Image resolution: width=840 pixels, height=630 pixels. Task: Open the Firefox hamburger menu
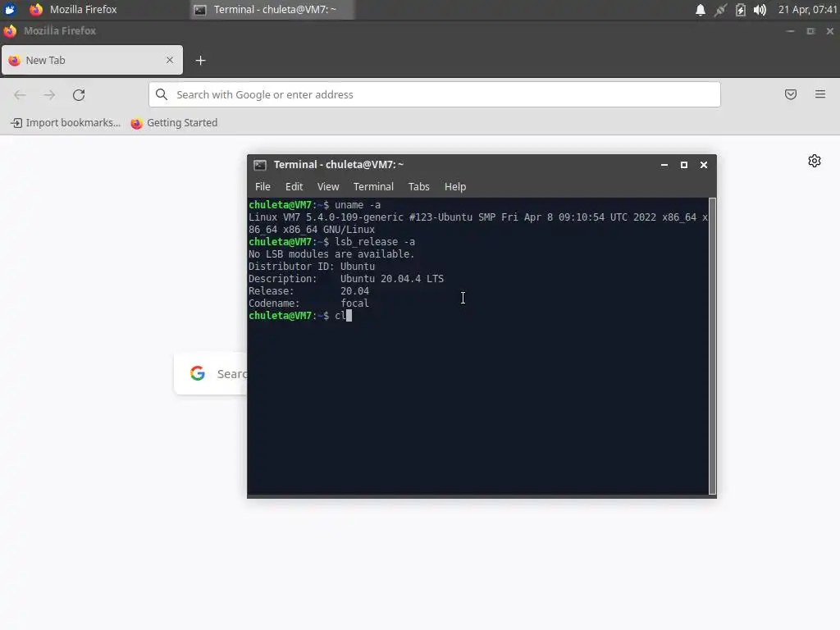(x=820, y=94)
